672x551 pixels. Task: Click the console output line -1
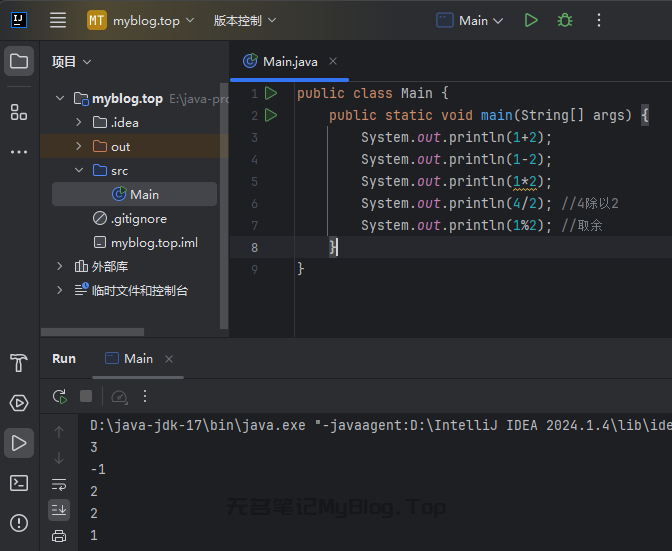coord(98,470)
